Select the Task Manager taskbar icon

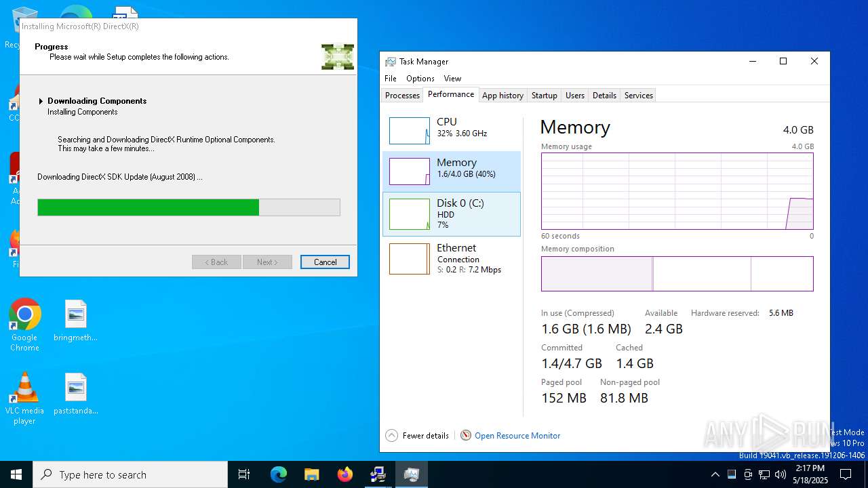[411, 474]
